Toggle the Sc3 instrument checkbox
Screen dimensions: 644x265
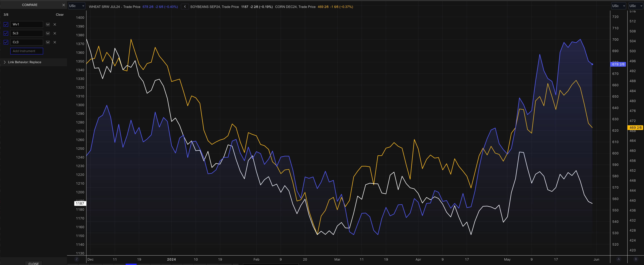pyautogui.click(x=6, y=33)
